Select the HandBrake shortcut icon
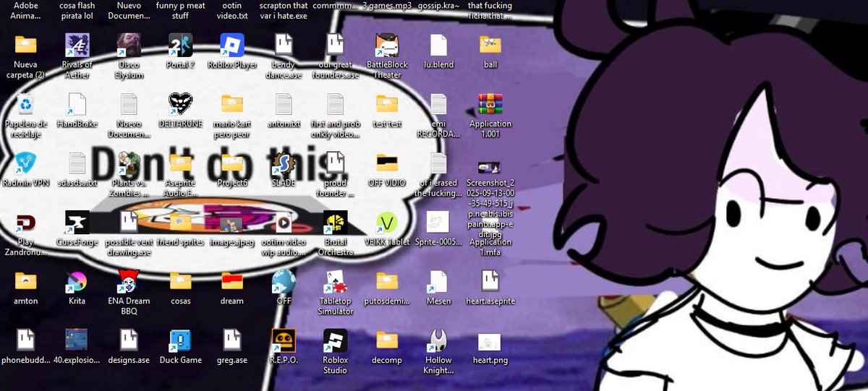 click(x=77, y=104)
